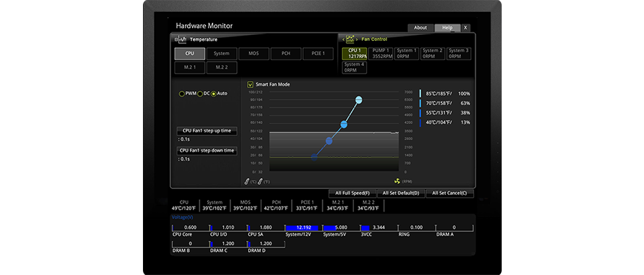
Task: Select the DC fan mode radio button
Action: pyautogui.click(x=200, y=94)
